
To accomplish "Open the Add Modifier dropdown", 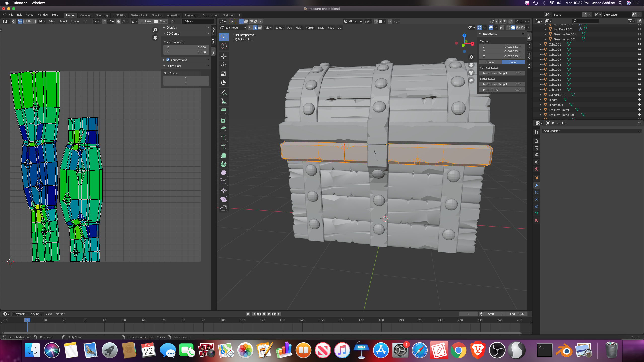I will [x=592, y=131].
